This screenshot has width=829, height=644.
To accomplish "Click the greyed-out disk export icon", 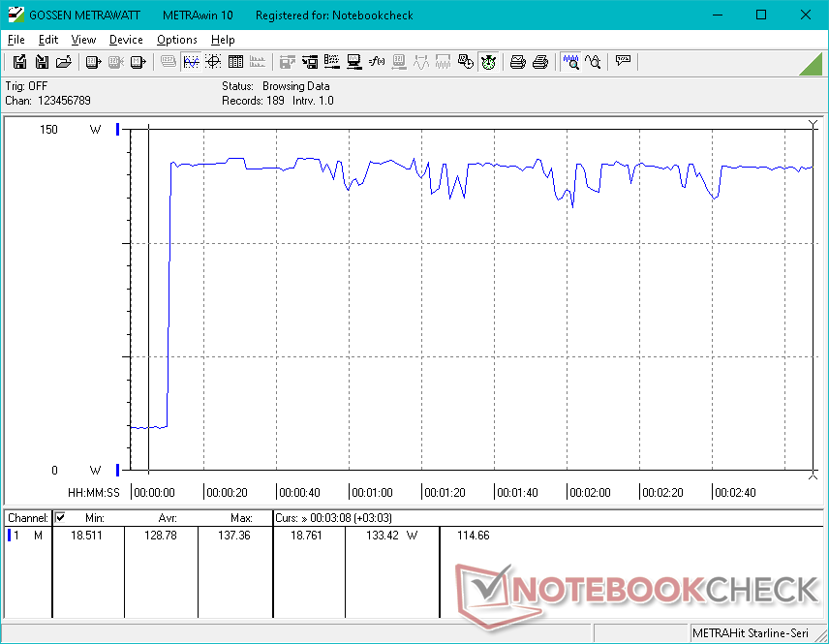I will click(287, 62).
